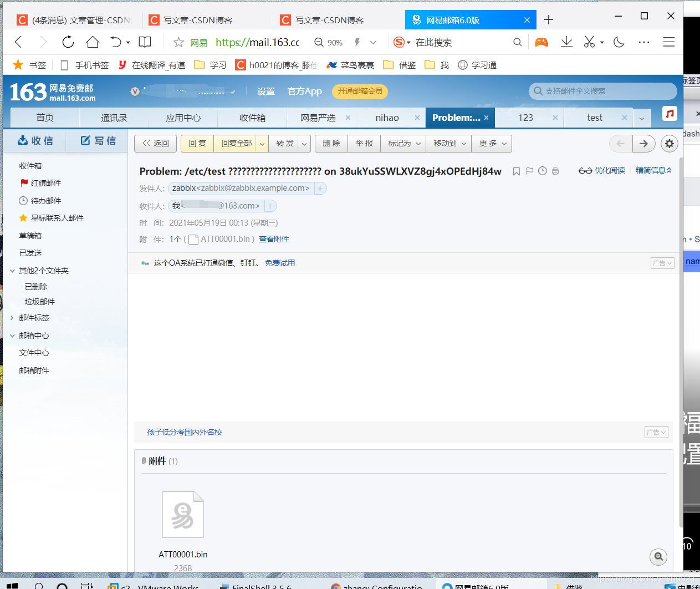Open browser downloads icon
This screenshot has width=700, height=589.
[566, 42]
